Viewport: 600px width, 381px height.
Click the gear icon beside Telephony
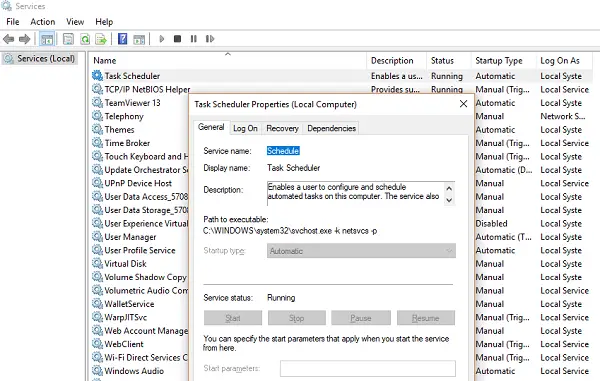click(x=98, y=116)
